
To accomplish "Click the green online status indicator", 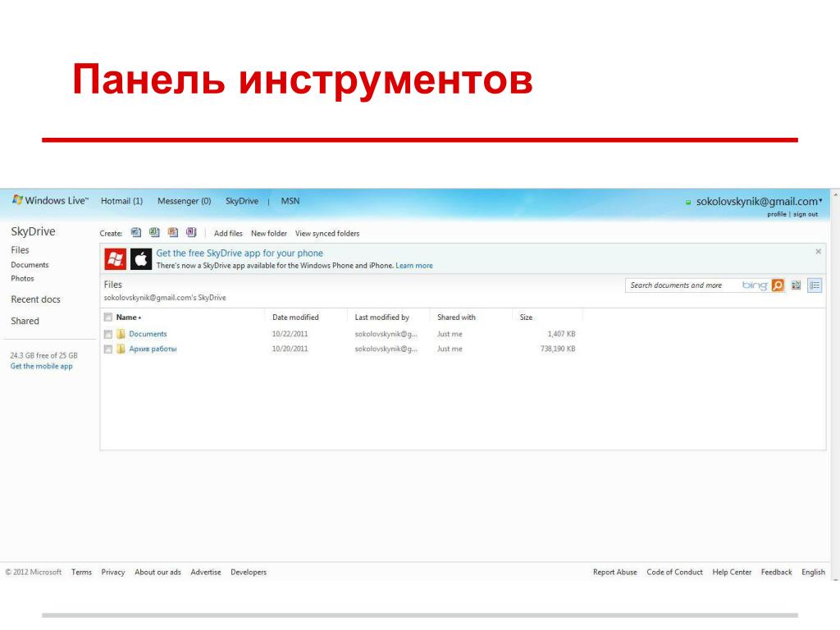I will tap(688, 203).
